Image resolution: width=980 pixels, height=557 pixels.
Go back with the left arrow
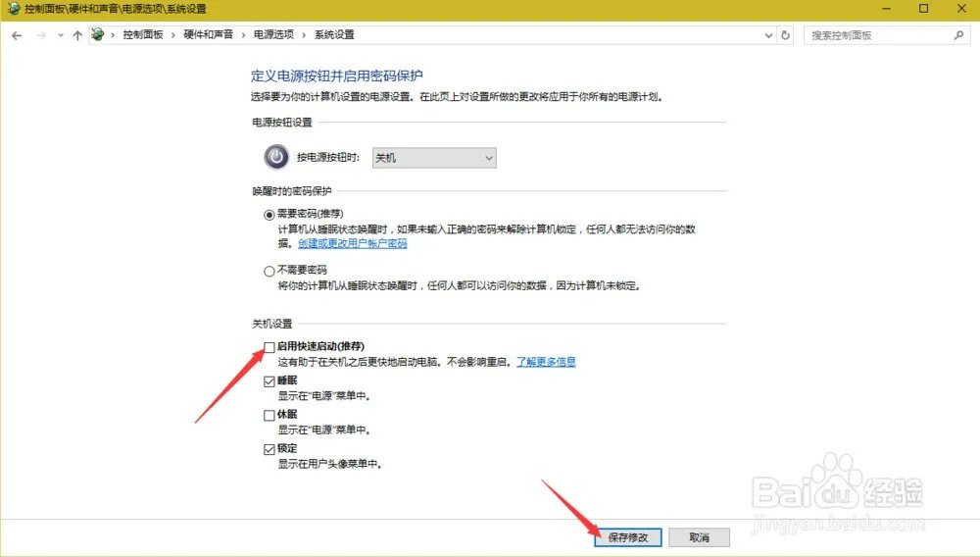coord(17,35)
